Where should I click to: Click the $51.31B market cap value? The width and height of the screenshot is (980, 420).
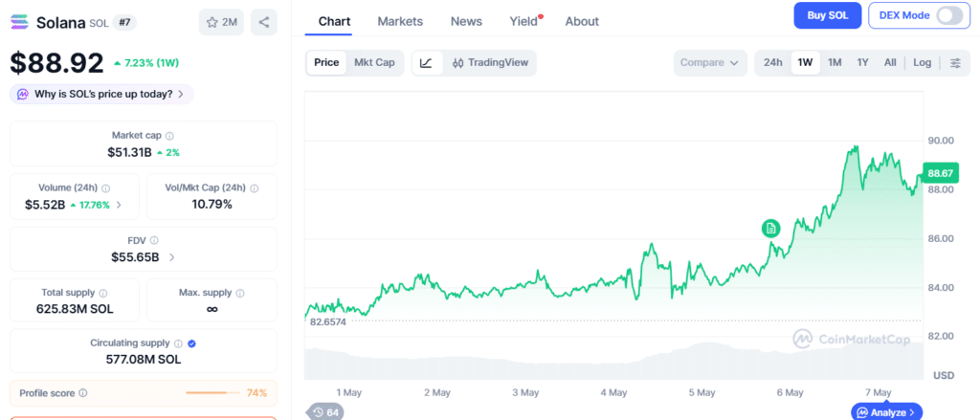coord(129,152)
